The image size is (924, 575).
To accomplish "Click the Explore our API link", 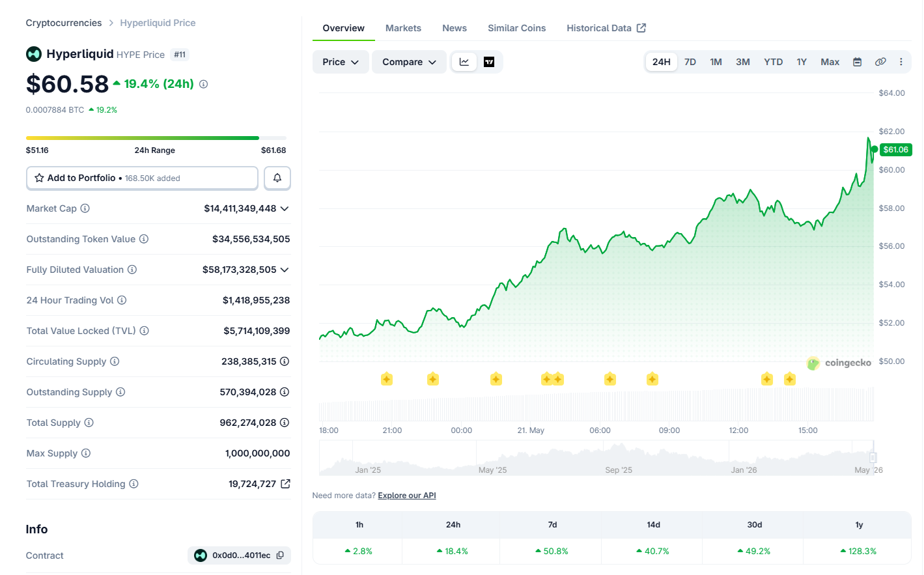I will (407, 496).
